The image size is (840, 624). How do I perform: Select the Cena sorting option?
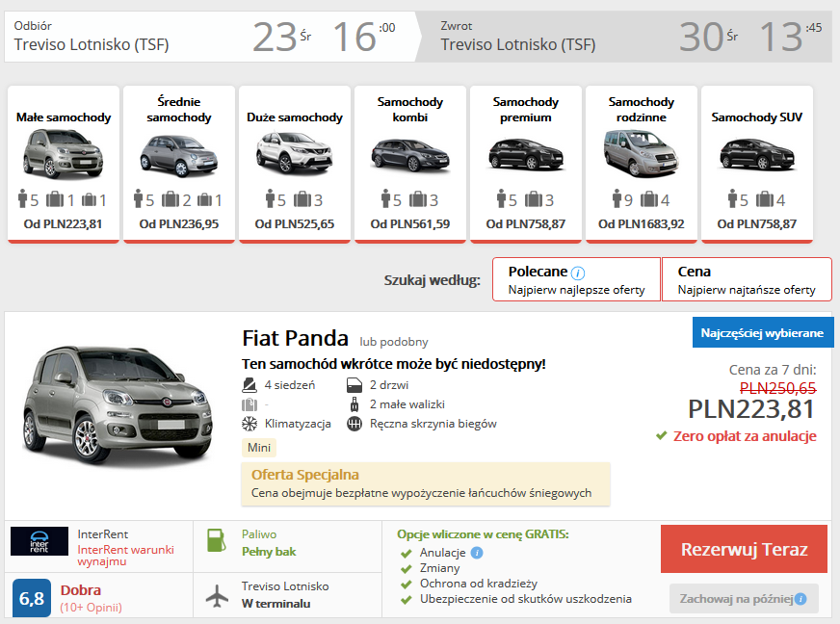coord(749,278)
